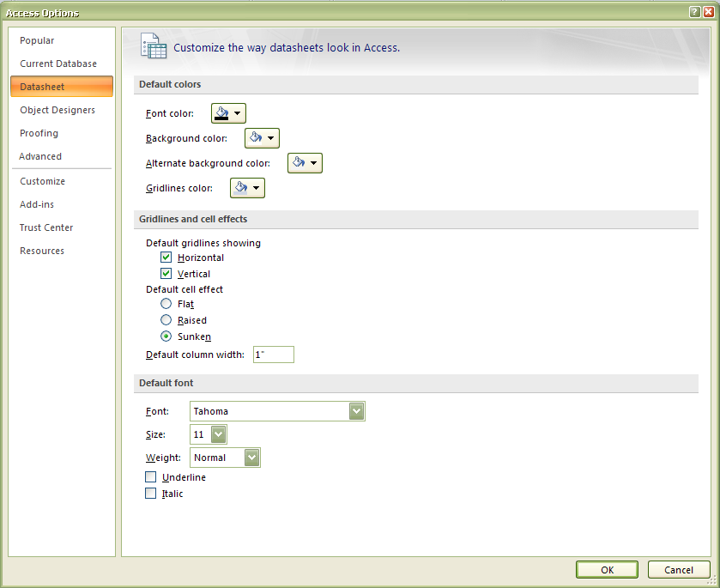720x588 pixels.
Task: Select the Flat cell effect
Action: point(166,304)
